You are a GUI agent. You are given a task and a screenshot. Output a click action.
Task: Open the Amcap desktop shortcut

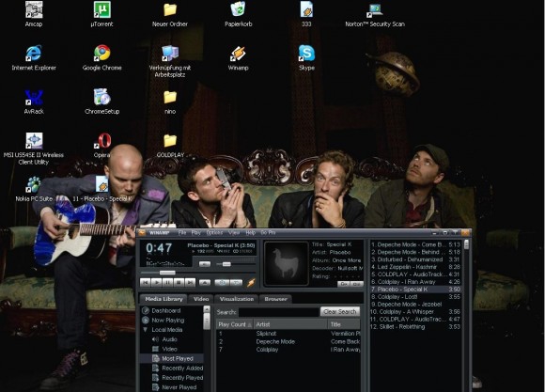[x=34, y=14]
